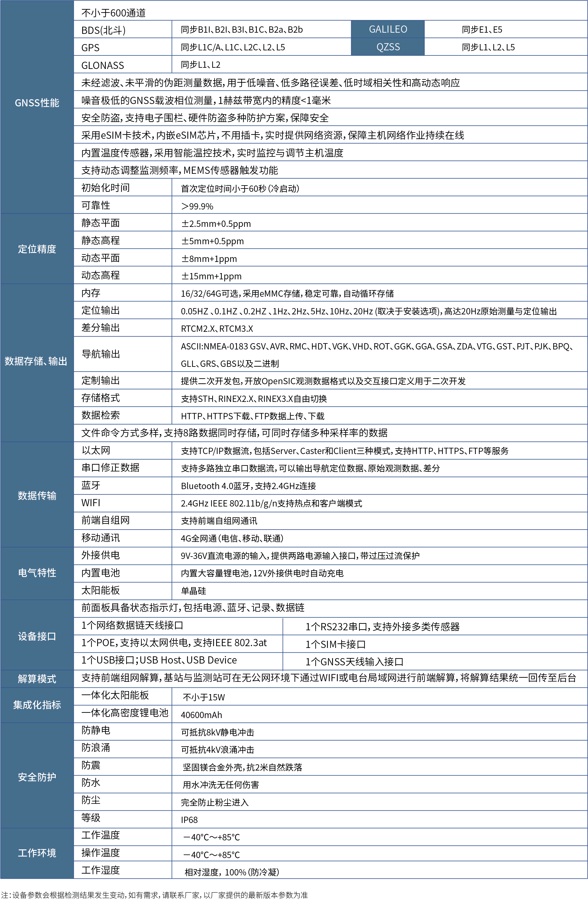Select the GALILEO highlighted cell
This screenshot has width=588, height=906.
point(388,29)
